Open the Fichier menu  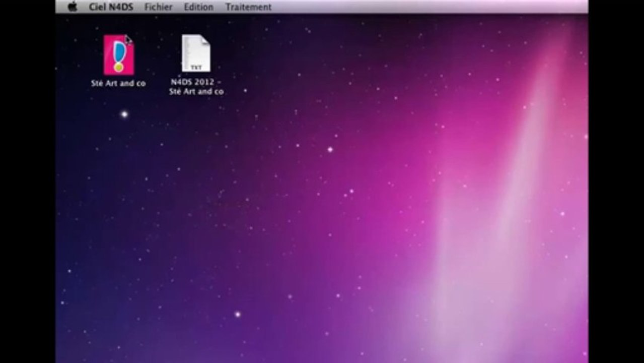click(158, 7)
